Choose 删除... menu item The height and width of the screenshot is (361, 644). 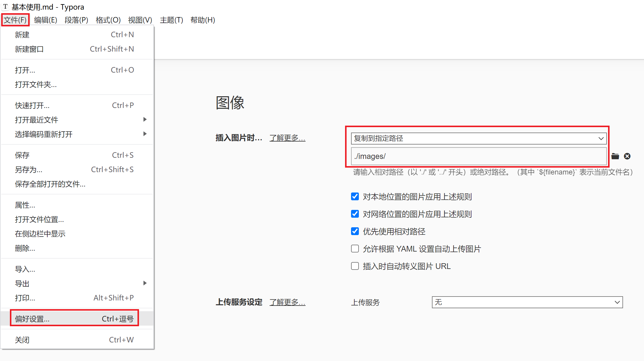pyautogui.click(x=77, y=248)
